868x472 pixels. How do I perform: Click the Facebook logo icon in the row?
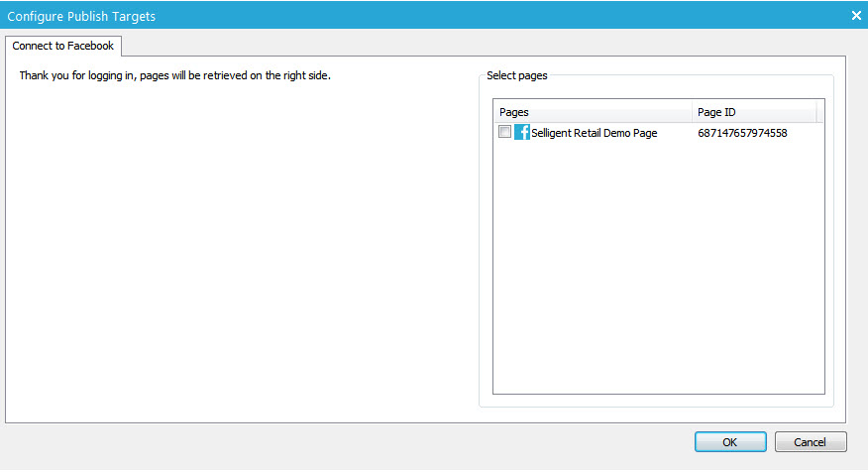[522, 132]
